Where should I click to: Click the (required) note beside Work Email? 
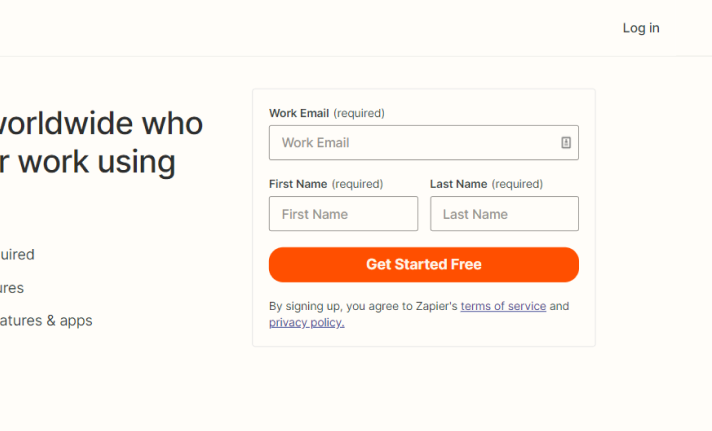359,113
